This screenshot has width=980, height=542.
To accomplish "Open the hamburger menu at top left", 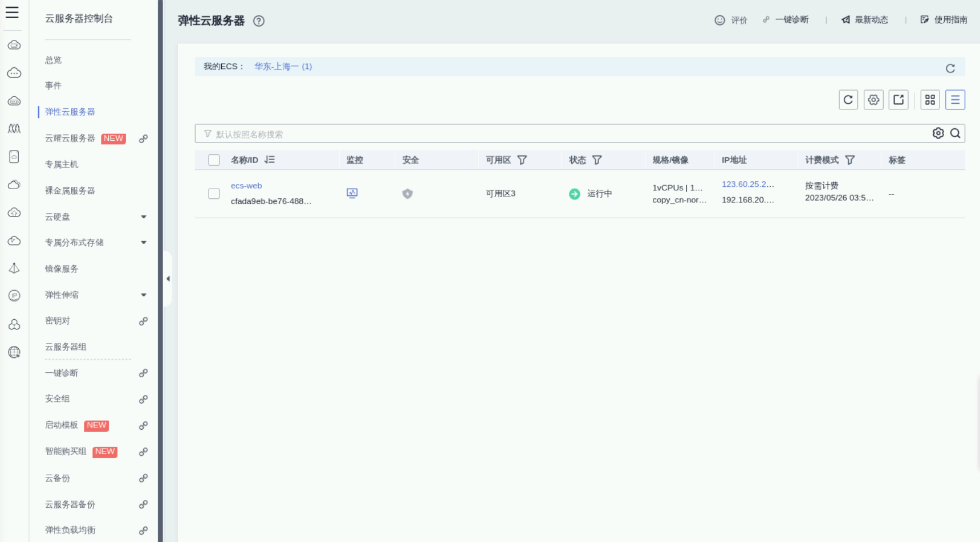I will pyautogui.click(x=12, y=12).
